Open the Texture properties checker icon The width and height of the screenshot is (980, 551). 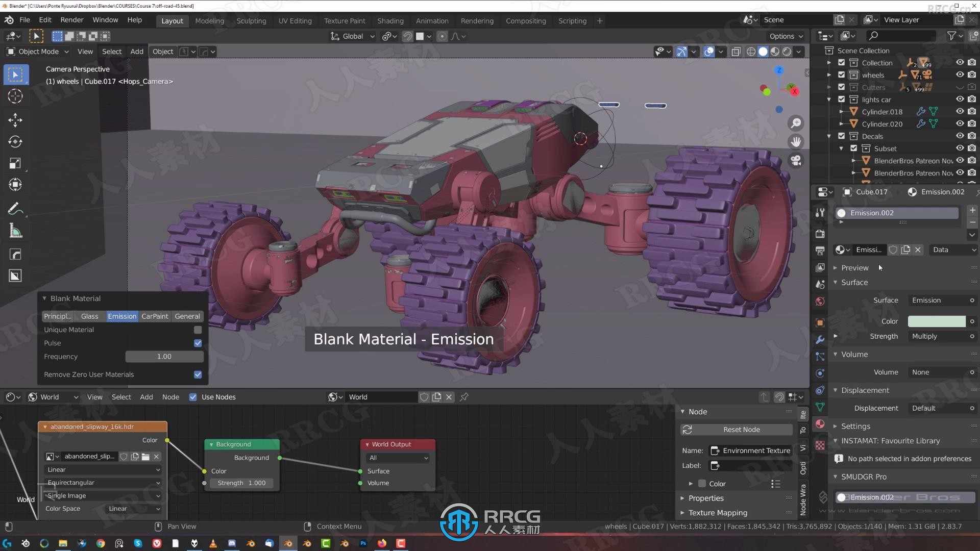tap(820, 445)
